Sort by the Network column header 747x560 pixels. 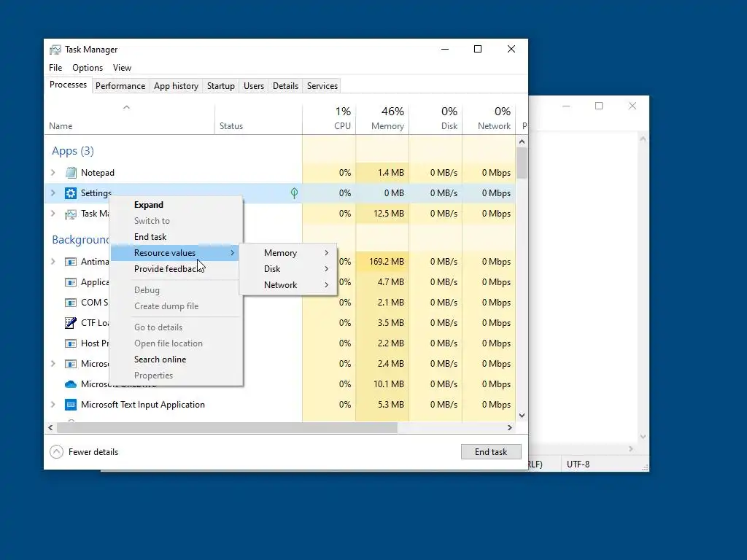coord(489,118)
